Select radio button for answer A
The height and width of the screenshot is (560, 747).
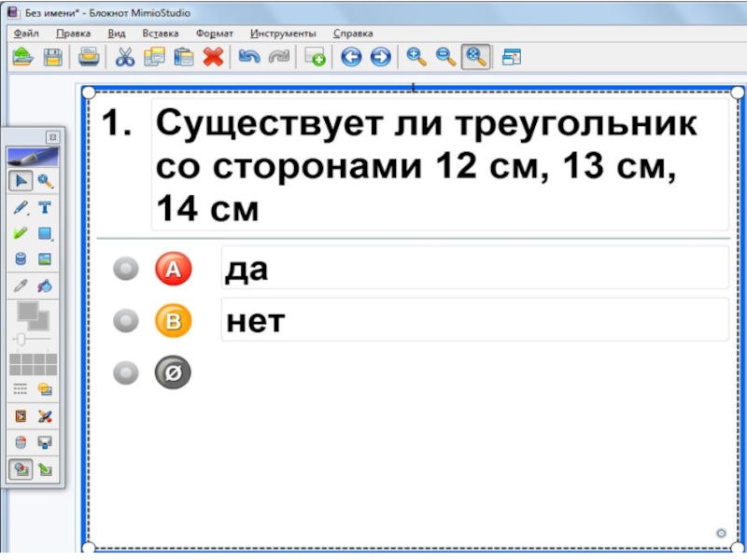coord(126,269)
